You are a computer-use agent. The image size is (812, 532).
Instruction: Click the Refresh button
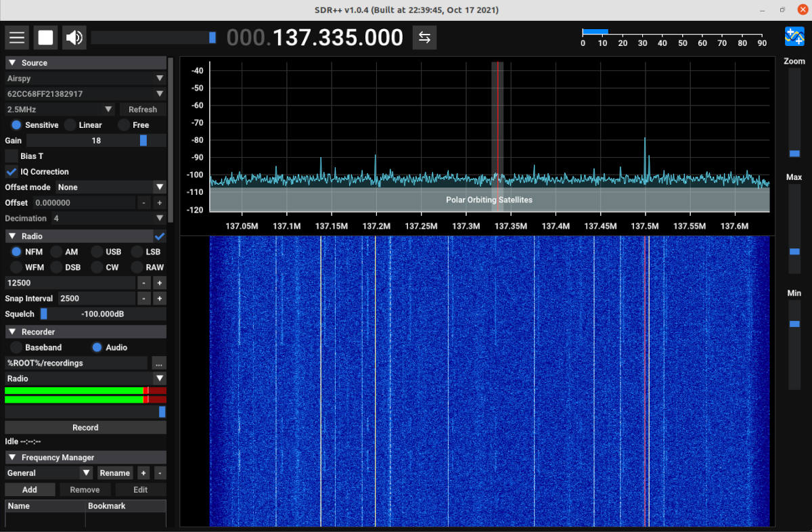pos(142,109)
